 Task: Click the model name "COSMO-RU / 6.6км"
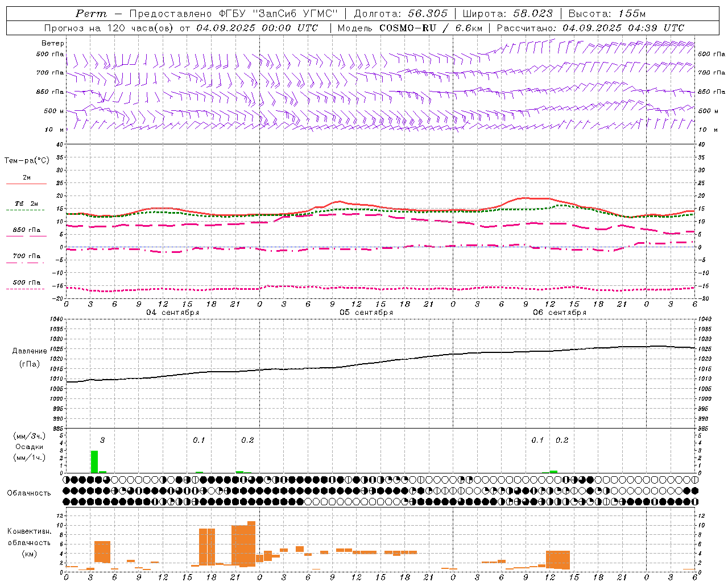coord(431,28)
